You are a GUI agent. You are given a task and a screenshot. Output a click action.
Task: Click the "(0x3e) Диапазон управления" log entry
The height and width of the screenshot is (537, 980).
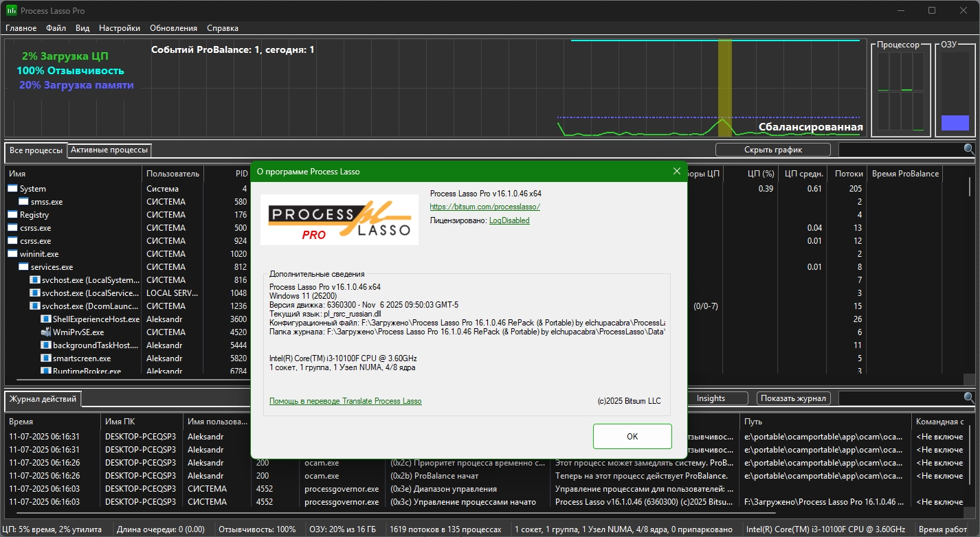pyautogui.click(x=443, y=489)
